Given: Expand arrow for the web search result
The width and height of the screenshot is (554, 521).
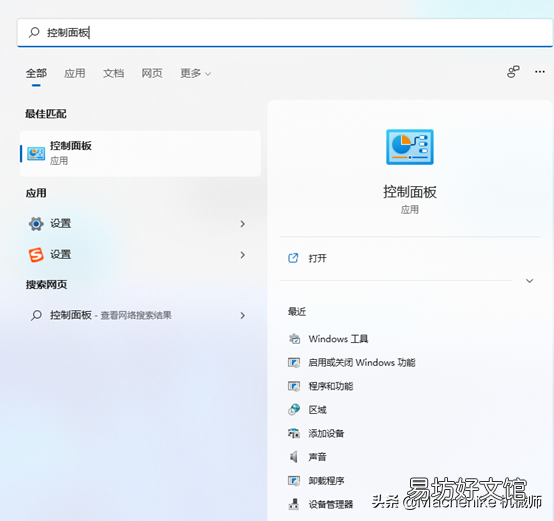Looking at the screenshot, I should (242, 315).
